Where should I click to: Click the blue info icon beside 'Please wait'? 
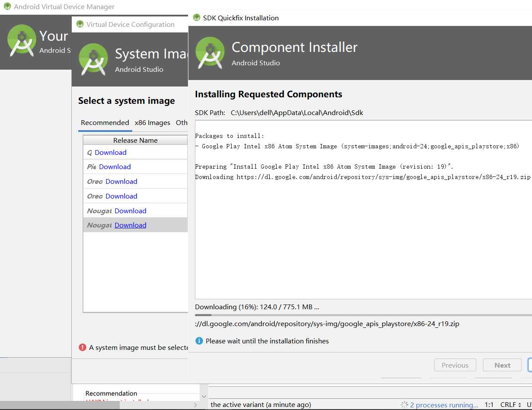point(199,341)
